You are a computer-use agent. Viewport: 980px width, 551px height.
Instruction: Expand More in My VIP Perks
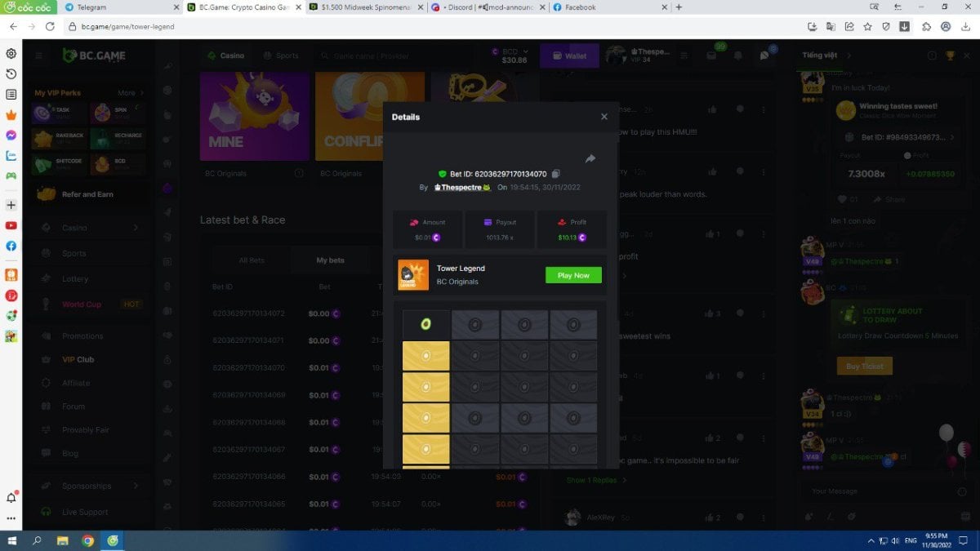pyautogui.click(x=131, y=93)
